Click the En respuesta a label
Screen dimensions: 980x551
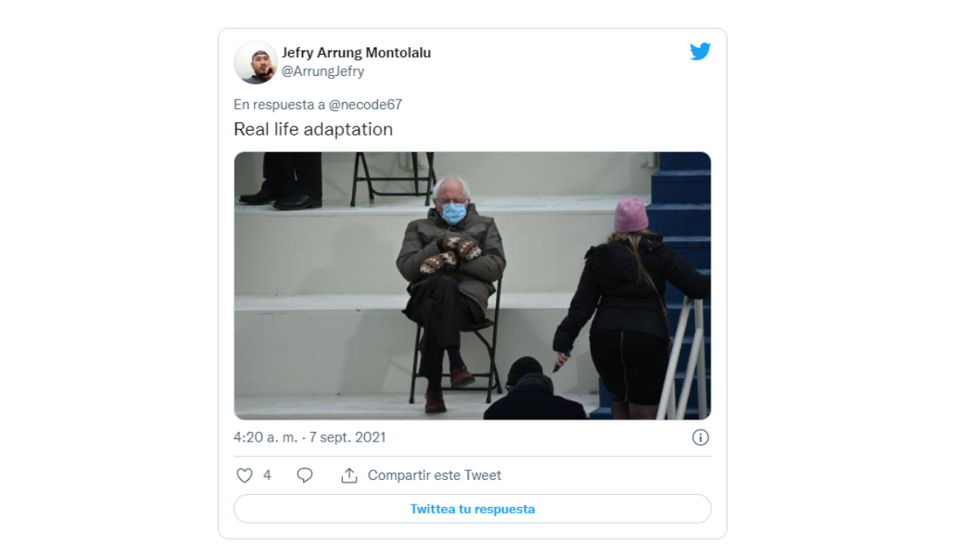click(x=279, y=104)
